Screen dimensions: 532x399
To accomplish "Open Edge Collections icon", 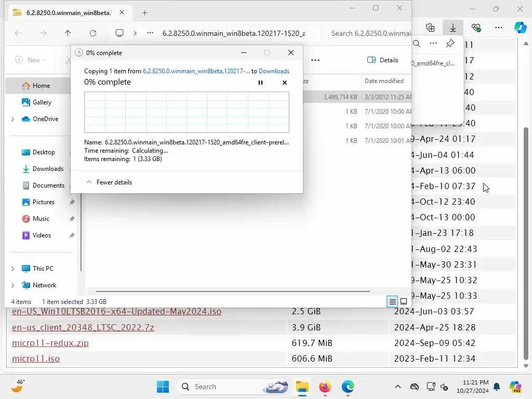I will click(430, 28).
